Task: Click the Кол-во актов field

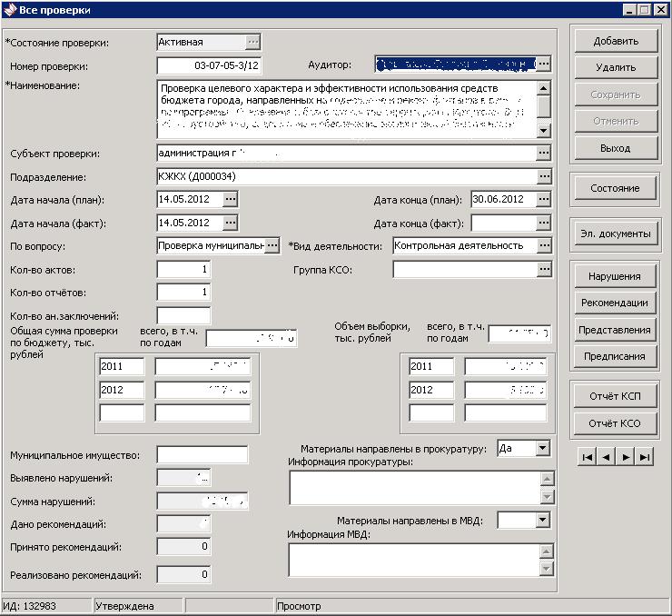Action: coord(183,269)
